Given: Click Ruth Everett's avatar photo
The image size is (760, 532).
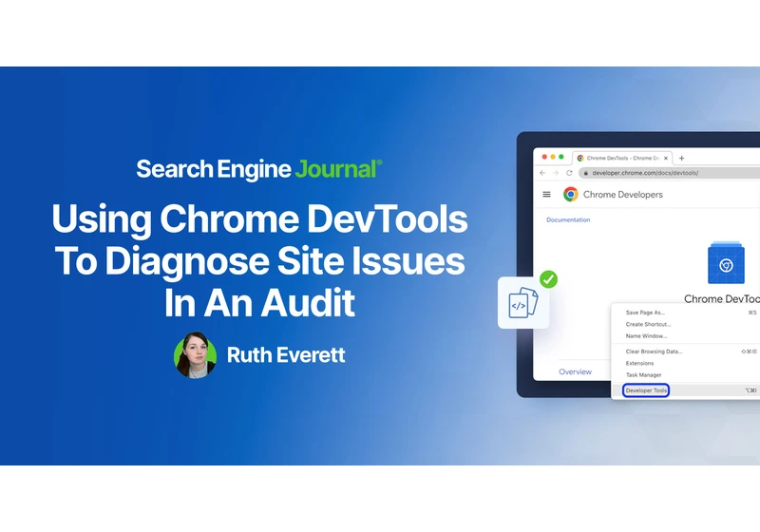Looking at the screenshot, I should click(196, 355).
